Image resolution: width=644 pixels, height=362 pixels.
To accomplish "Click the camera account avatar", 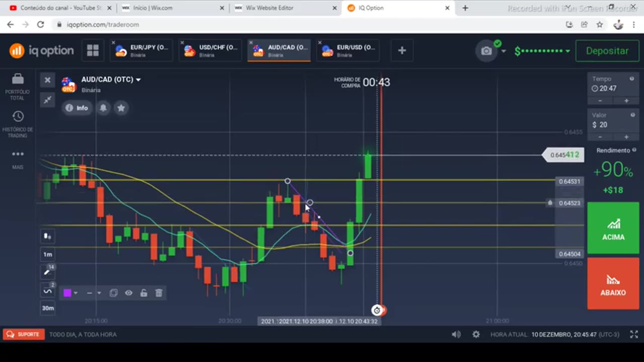I will click(487, 51).
